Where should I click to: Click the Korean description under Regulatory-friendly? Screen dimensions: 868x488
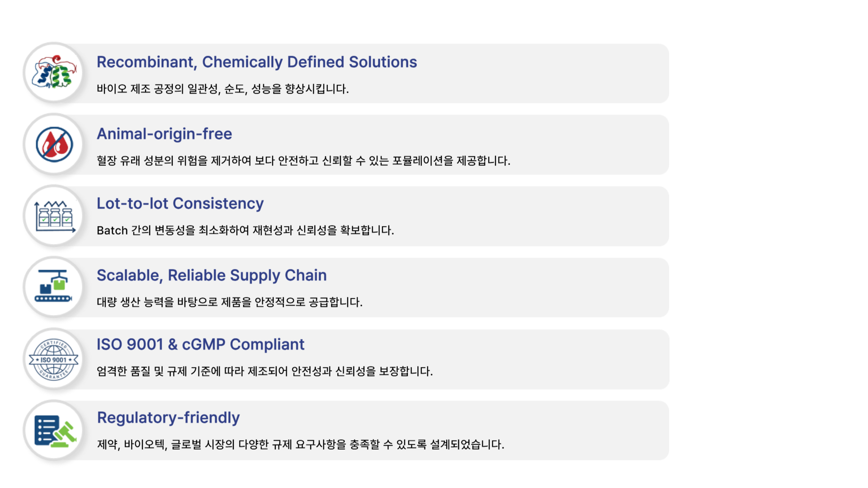301,445
